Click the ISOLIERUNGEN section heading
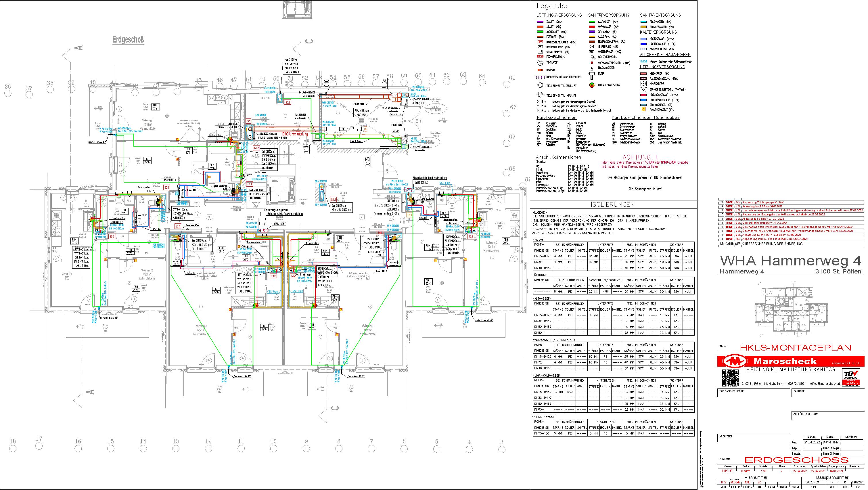 coord(613,204)
